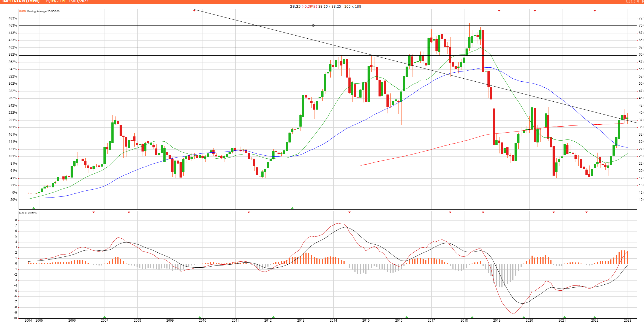Click the green price-chart marker near late 2012

click(292, 208)
